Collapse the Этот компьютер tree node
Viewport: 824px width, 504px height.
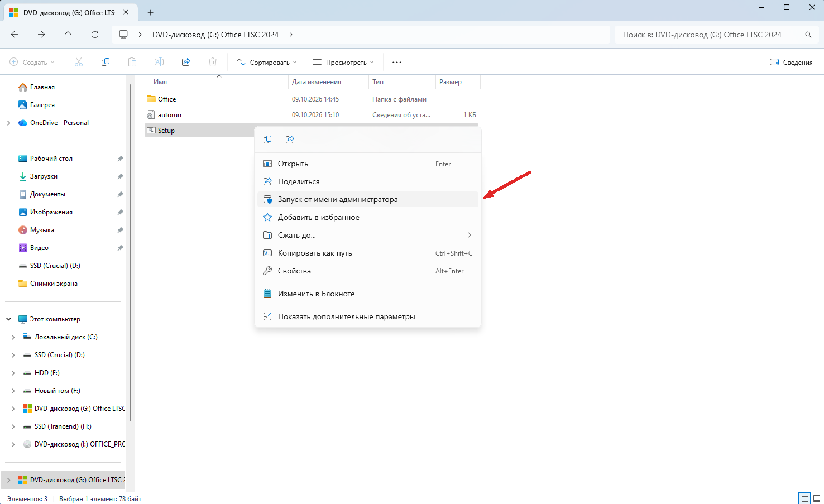pos(8,319)
